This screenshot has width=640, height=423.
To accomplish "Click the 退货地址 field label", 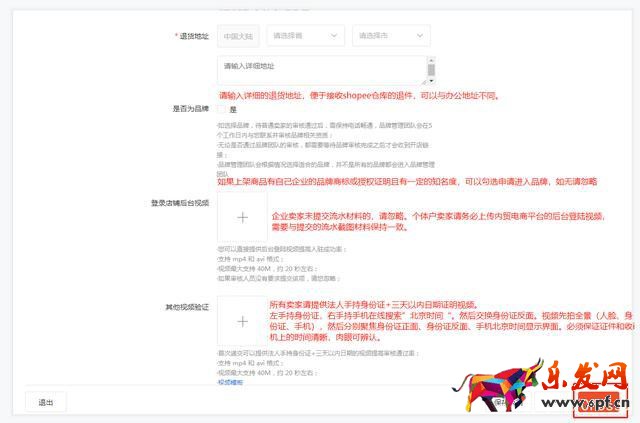I will [x=195, y=35].
